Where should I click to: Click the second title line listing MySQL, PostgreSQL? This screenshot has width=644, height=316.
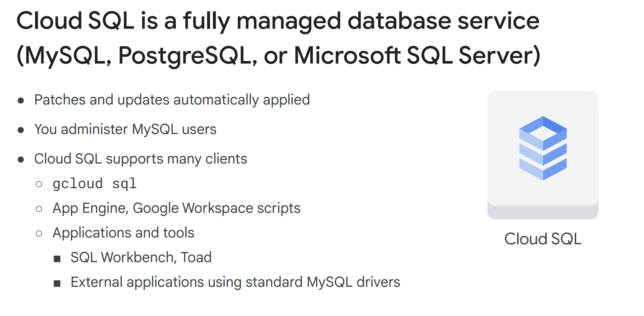tap(278, 55)
